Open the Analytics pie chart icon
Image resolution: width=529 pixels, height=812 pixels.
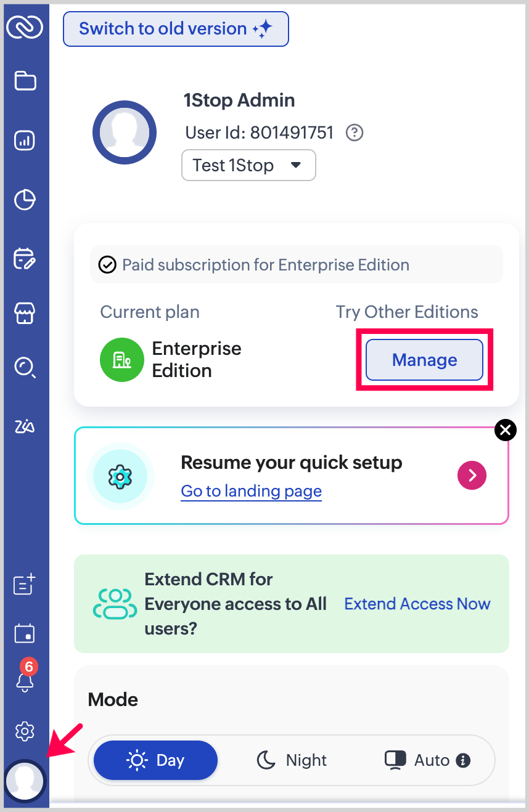pos(25,200)
